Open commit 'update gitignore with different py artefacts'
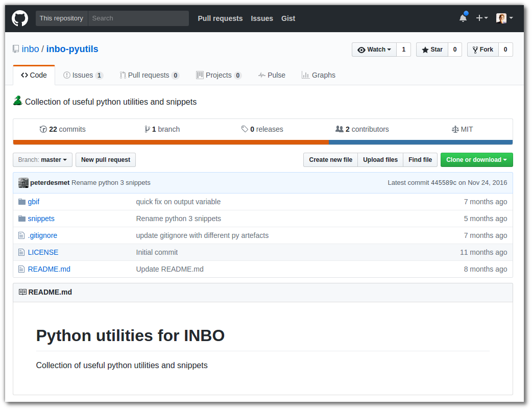The width and height of the screenshot is (532, 410). (202, 235)
